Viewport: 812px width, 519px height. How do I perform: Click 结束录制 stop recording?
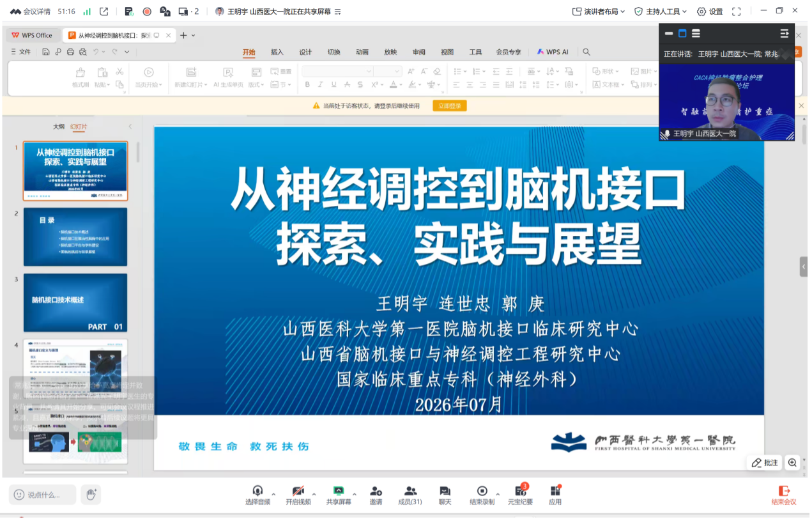(482, 495)
